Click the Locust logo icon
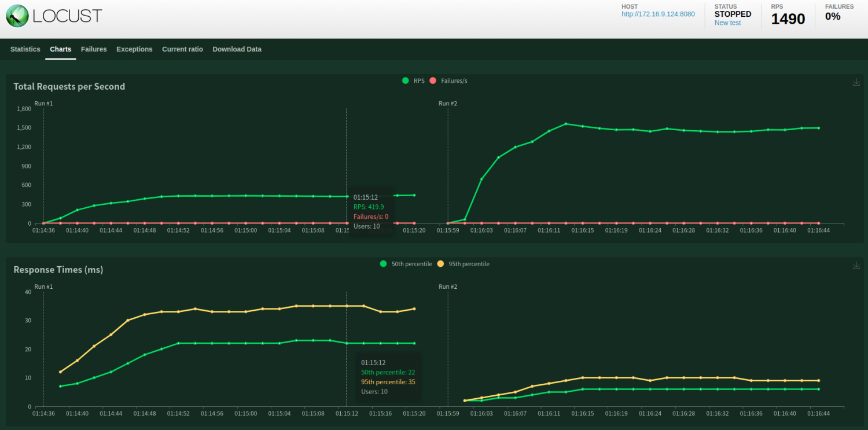Image resolution: width=868 pixels, height=430 pixels. [17, 16]
